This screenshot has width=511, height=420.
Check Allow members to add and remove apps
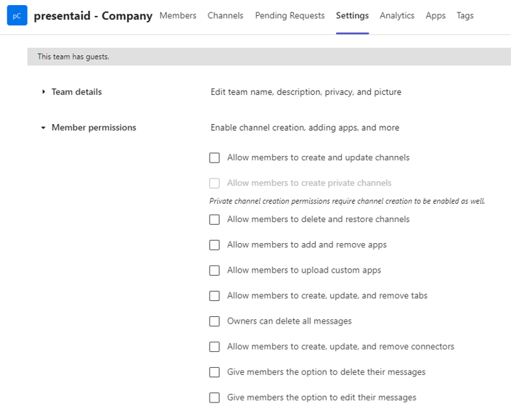(214, 245)
